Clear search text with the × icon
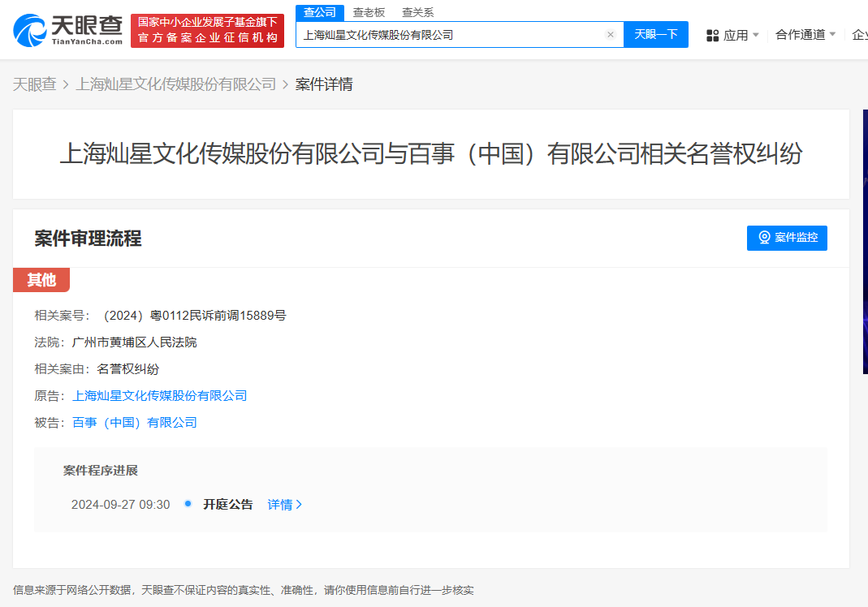This screenshot has width=868, height=607. point(611,34)
